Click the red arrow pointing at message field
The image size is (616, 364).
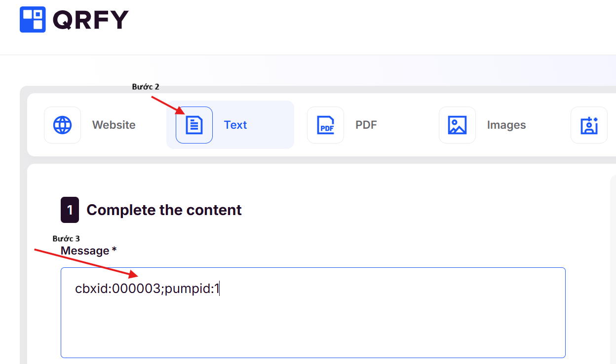[86, 263]
